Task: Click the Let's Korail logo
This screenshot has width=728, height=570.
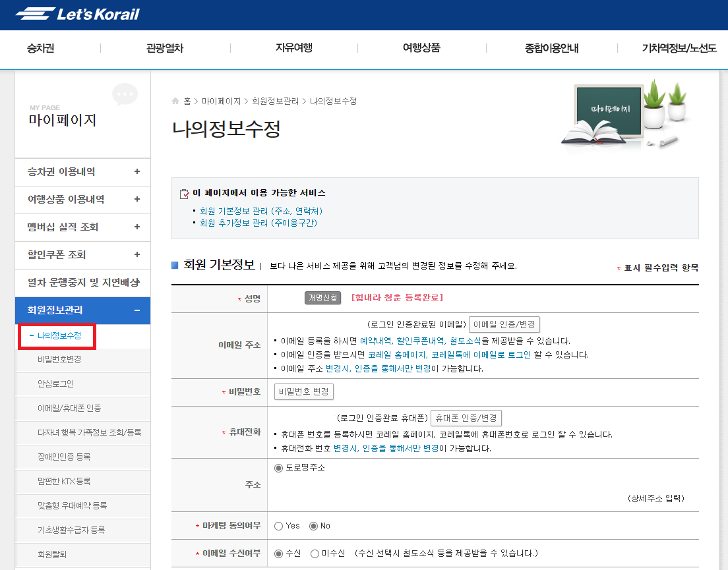Action: coord(75,13)
